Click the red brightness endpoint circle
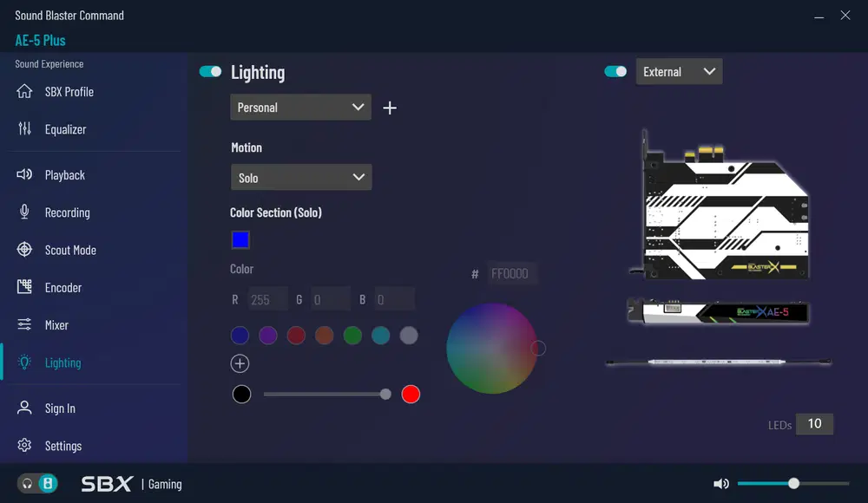 [411, 394]
